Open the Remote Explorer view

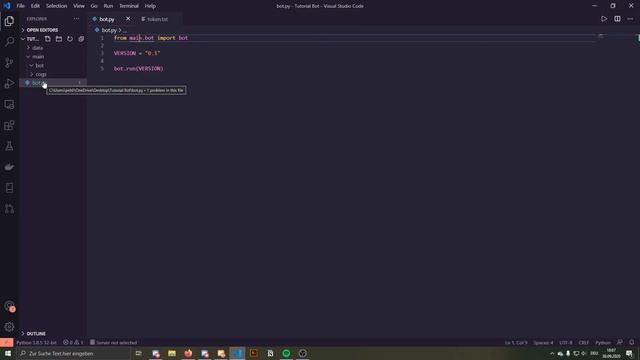coord(9,104)
